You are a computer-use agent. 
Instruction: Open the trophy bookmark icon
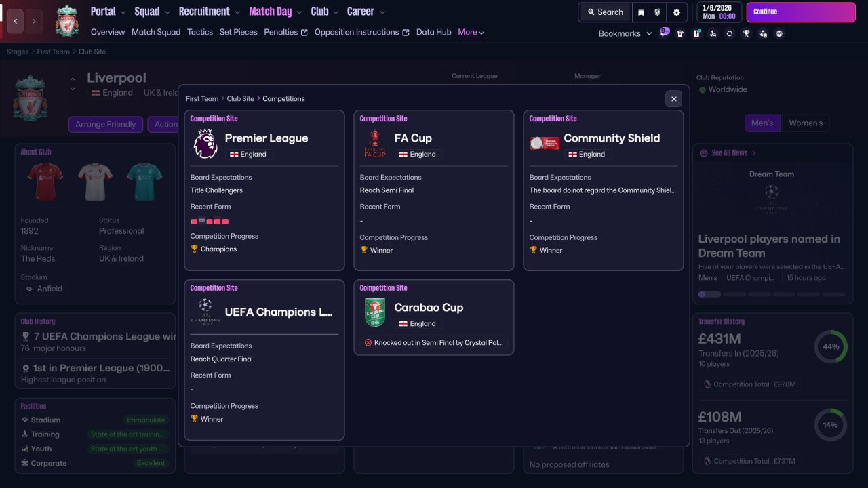[746, 33]
